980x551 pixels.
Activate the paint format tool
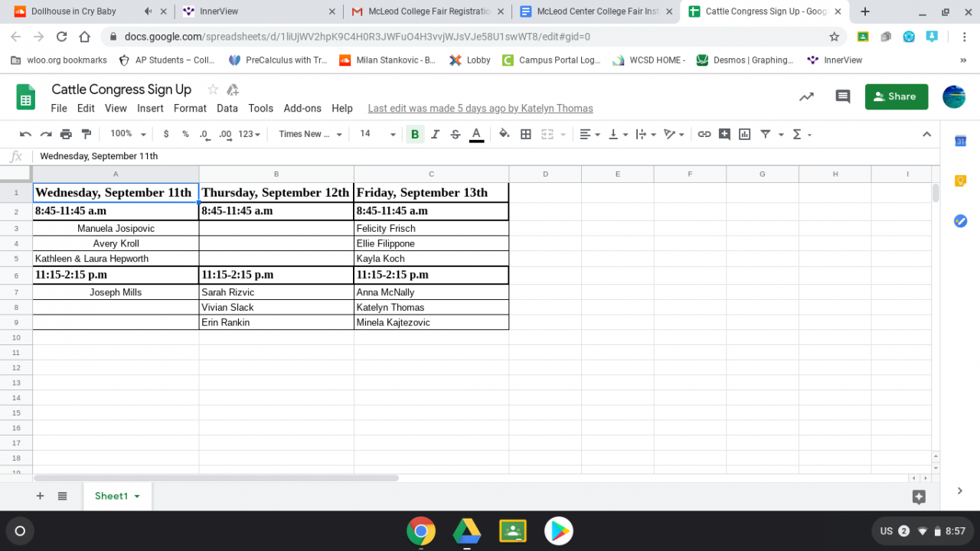(87, 134)
